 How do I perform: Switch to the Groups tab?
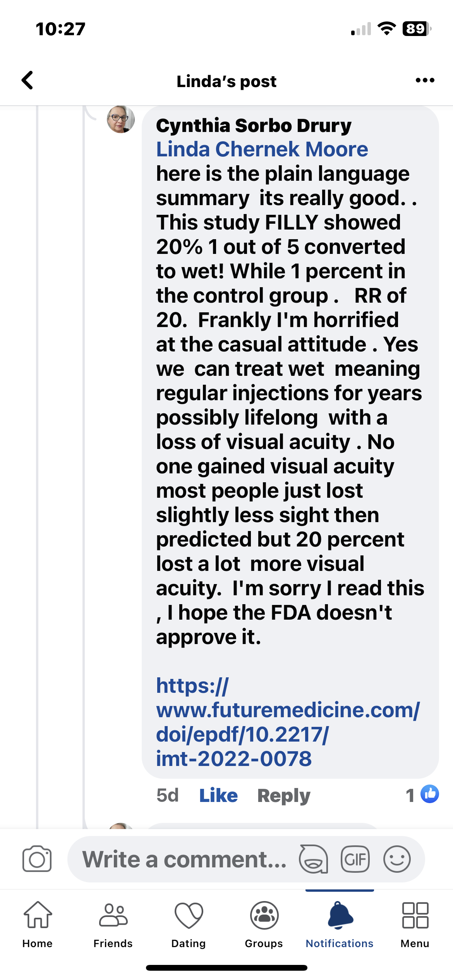(x=264, y=923)
